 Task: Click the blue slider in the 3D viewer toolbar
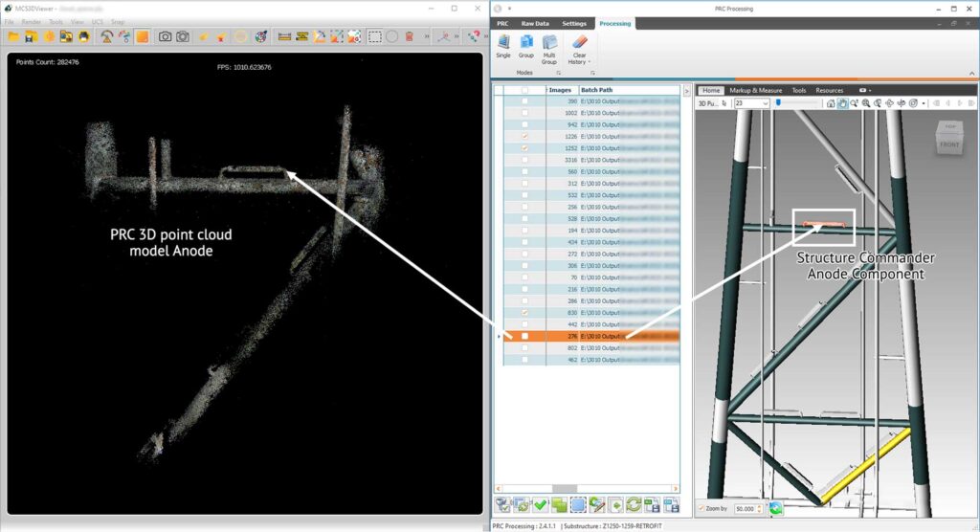point(780,102)
